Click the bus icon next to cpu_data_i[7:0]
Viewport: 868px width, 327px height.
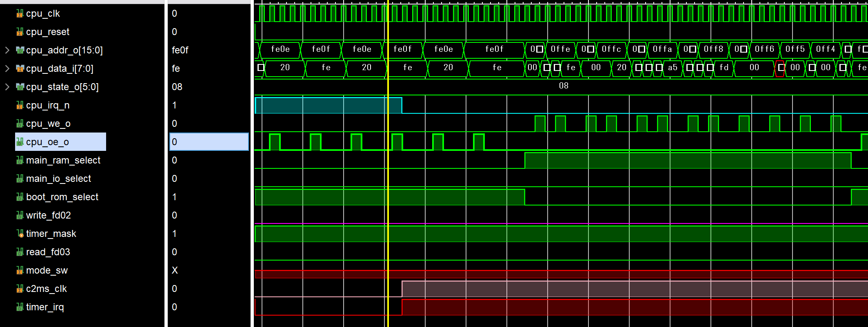tap(20, 68)
